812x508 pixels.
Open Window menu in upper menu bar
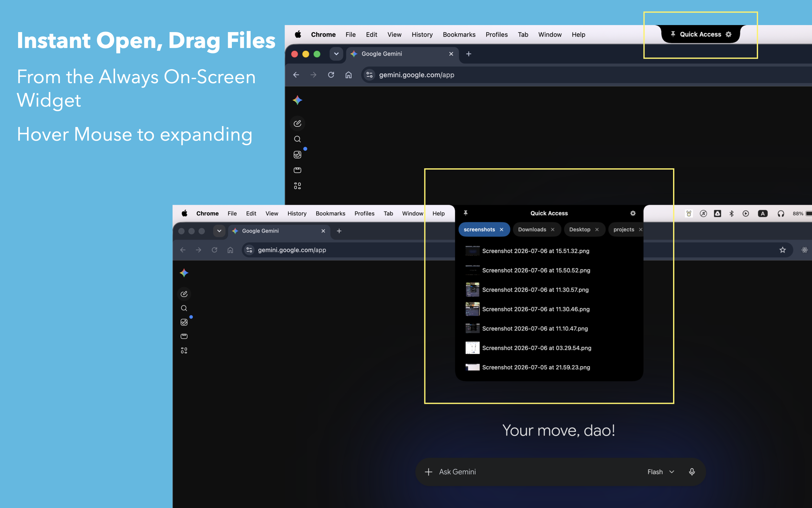click(x=550, y=35)
